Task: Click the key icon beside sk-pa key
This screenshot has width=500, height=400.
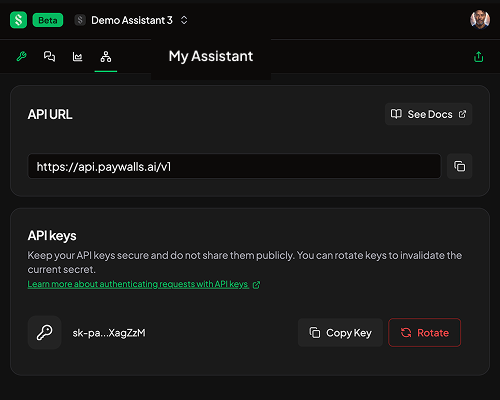Action: coord(44,332)
